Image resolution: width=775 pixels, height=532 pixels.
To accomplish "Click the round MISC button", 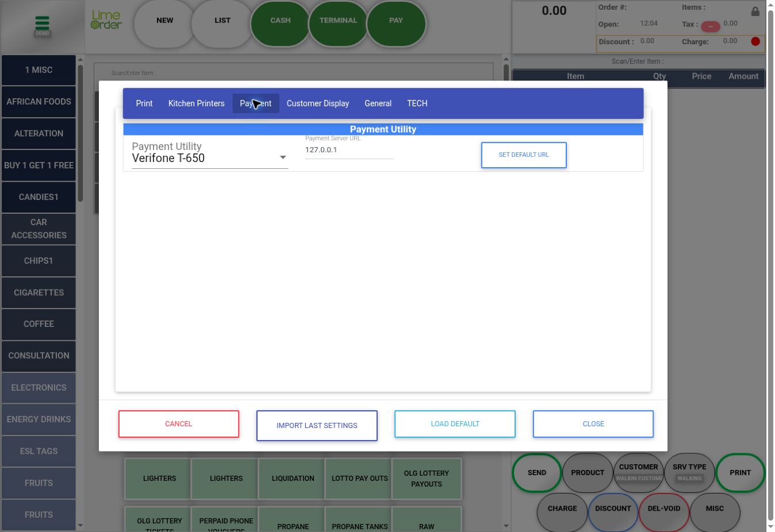I will 715,512.
